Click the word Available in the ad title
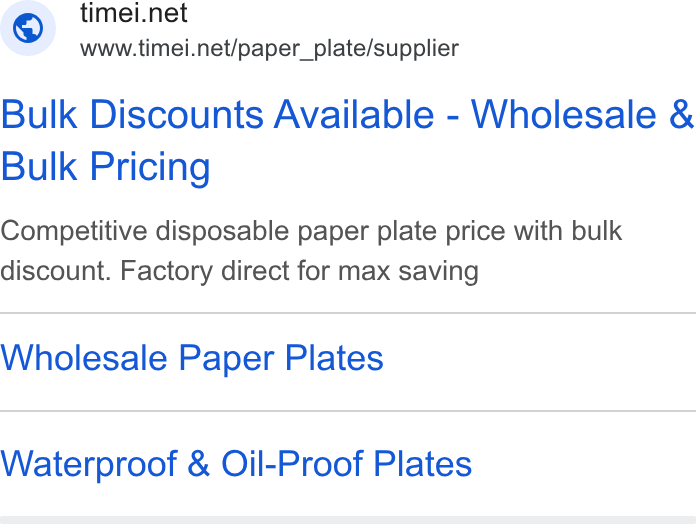The width and height of the screenshot is (696, 524). [354, 114]
